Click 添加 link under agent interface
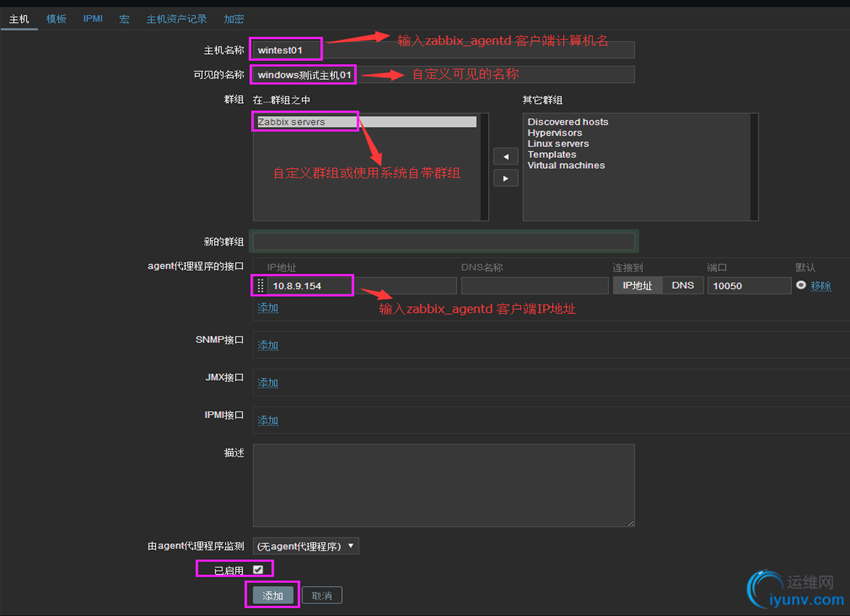The width and height of the screenshot is (850, 616). coord(268,308)
